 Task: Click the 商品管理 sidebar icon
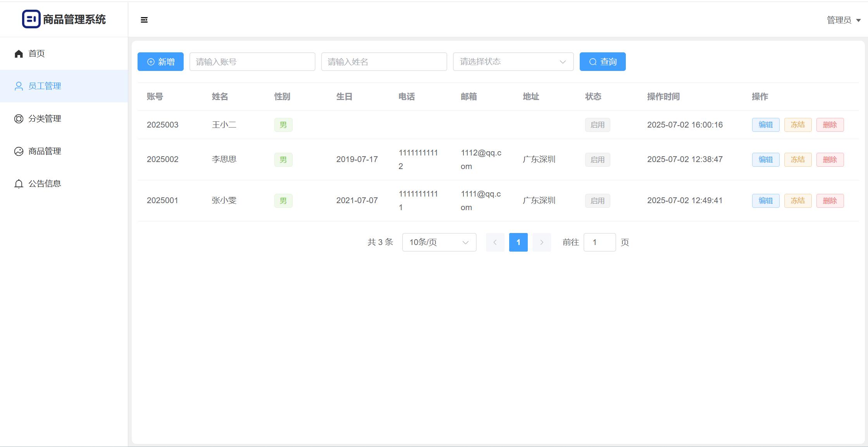coord(19,151)
